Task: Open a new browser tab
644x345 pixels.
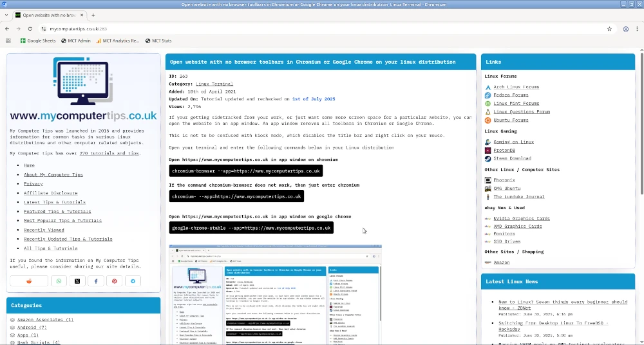Action: 93,15
